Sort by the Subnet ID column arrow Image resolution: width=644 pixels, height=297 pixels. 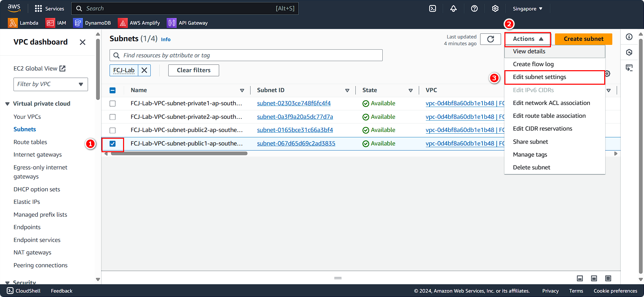[347, 90]
